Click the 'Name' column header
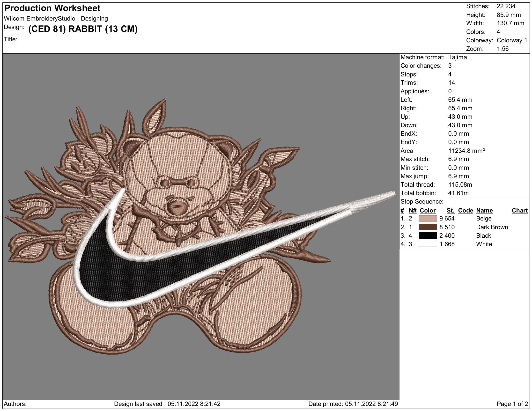The height and width of the screenshot is (411, 532). pos(484,211)
